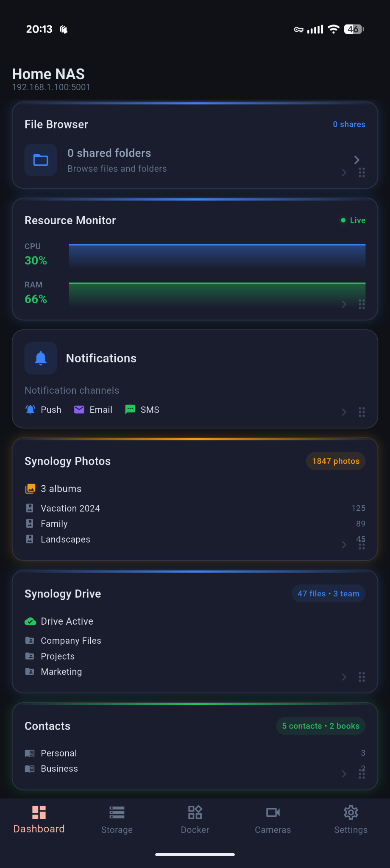The height and width of the screenshot is (868, 390).
Task: Open the 1847 photos badge
Action: coord(335,461)
